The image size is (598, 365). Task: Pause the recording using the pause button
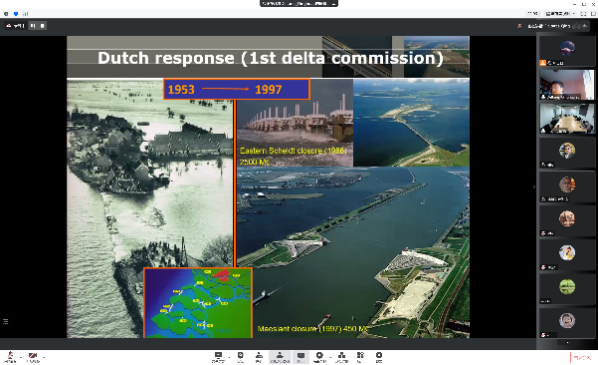pos(33,26)
